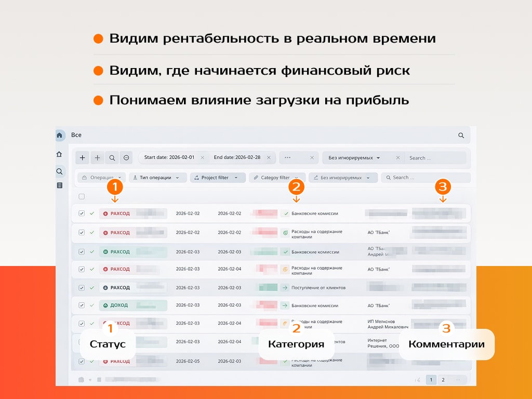Image resolution: width=532 pixels, height=399 pixels.
Task: Click the dark status icon in the 'Поступление от клиентов' row
Action: tap(105, 288)
